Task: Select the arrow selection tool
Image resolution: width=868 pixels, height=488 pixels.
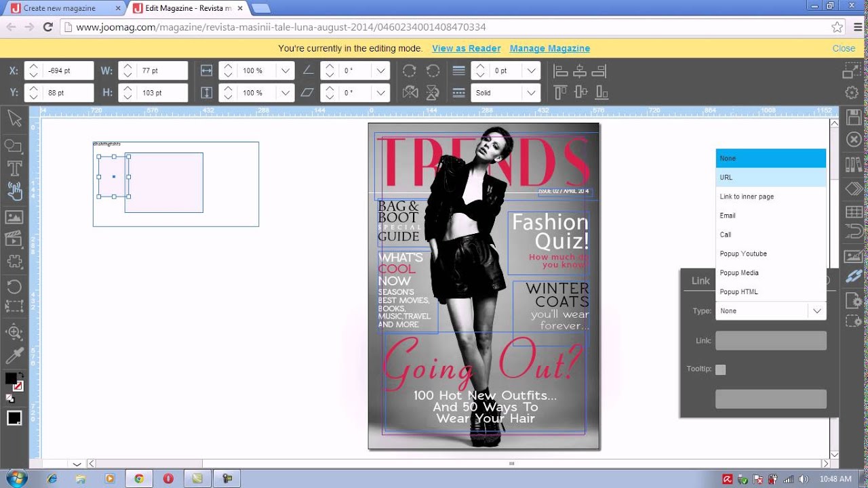Action: [x=14, y=120]
